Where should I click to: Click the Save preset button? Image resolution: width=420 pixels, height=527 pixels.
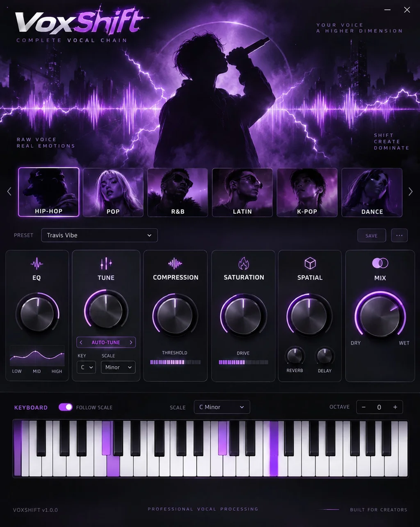371,235
